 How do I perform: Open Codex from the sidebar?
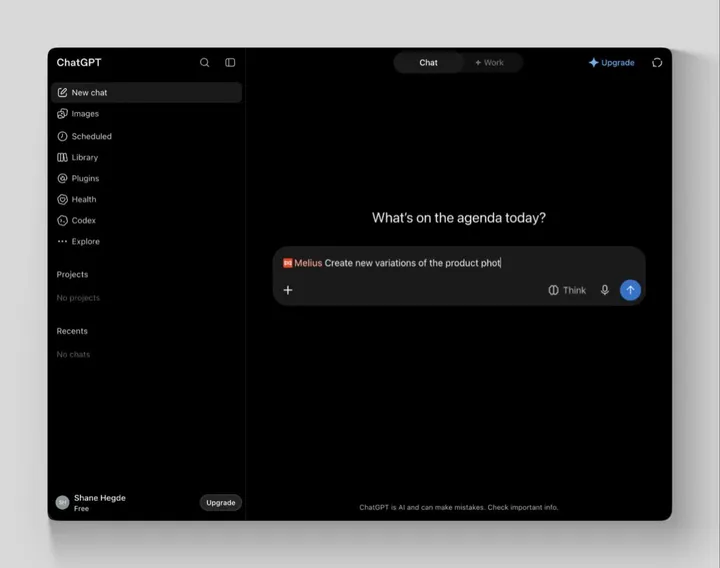pyautogui.click(x=146, y=220)
